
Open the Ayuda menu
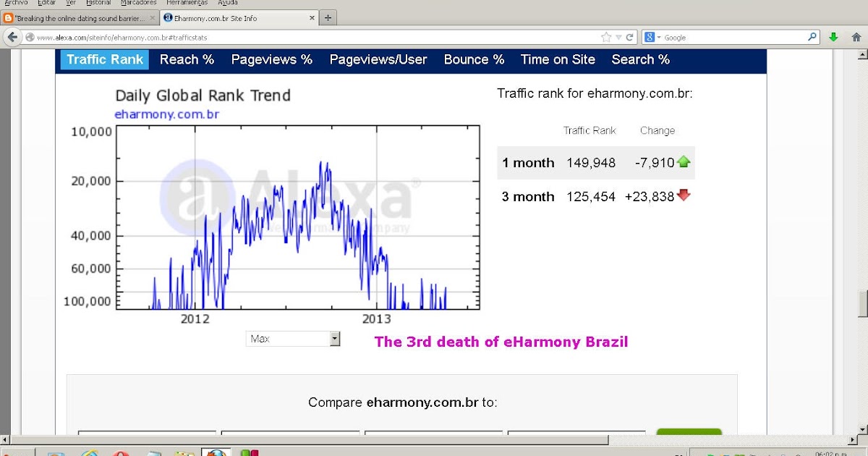(228, 3)
